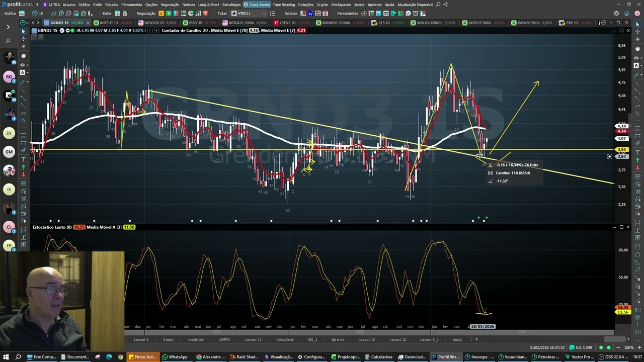This screenshot has height=362, width=644.
Task: Click the zoom-in magnifier in chart toolbar
Action: click(61, 13)
